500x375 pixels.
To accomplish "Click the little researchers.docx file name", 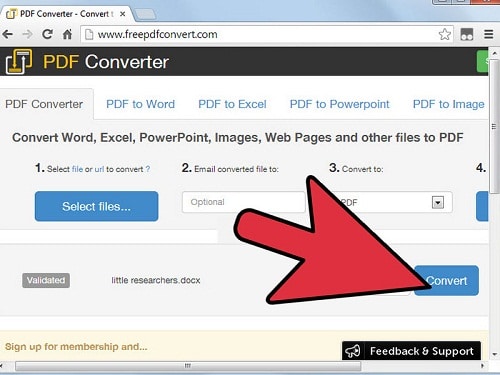I will click(156, 280).
